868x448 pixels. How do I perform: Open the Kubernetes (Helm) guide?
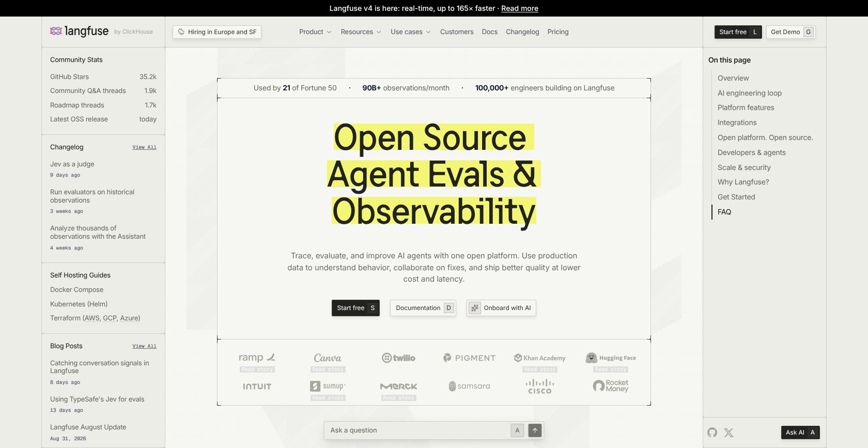click(x=79, y=304)
